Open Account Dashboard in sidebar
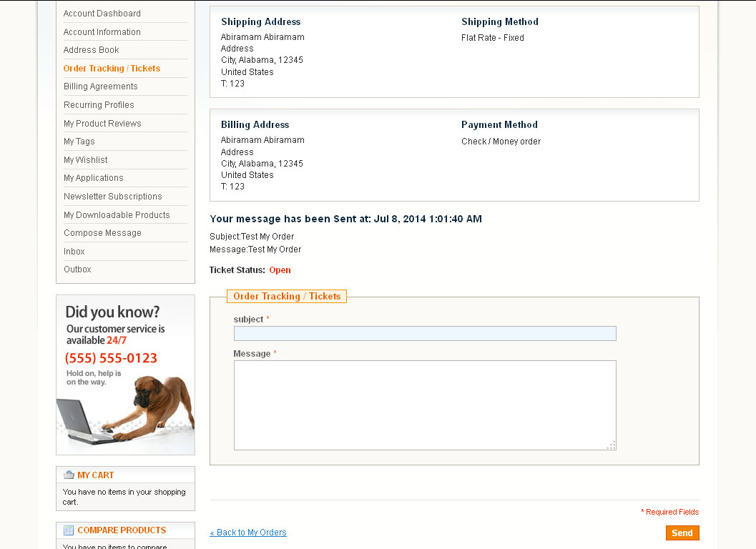Viewport: 756px width, 549px height. (102, 14)
